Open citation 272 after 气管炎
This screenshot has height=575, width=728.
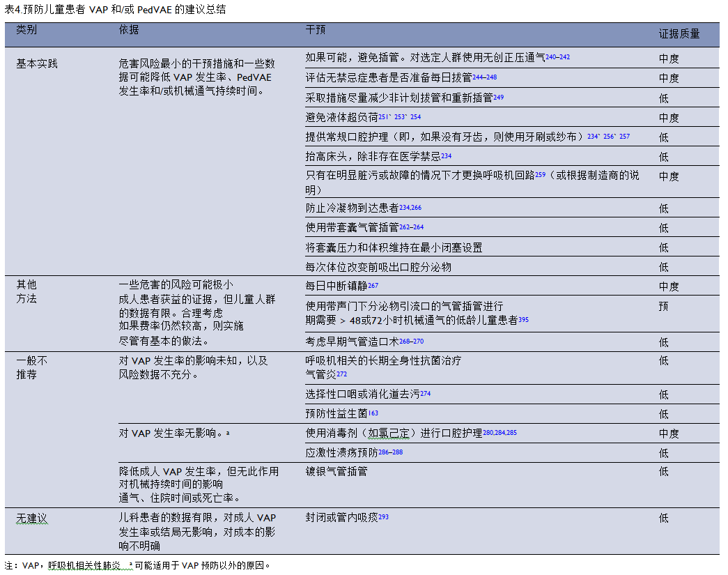coord(342,374)
